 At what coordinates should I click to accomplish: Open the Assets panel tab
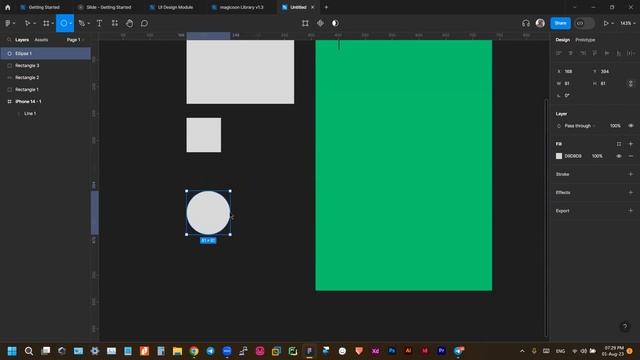coord(41,40)
